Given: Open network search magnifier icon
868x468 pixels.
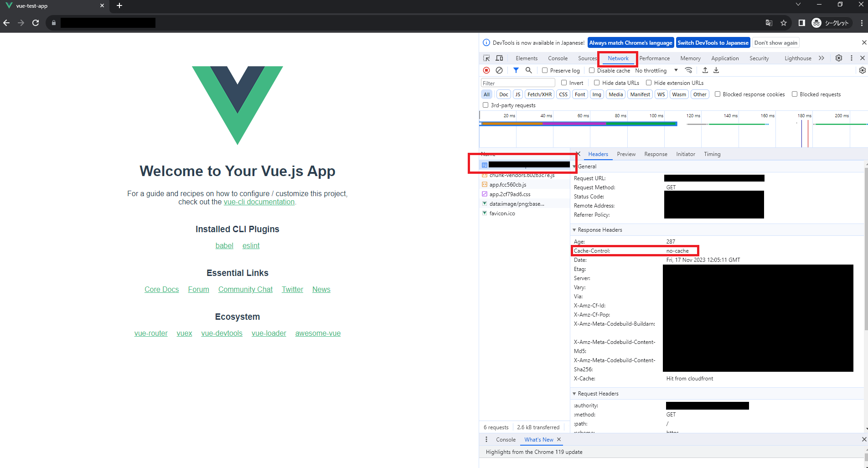Looking at the screenshot, I should coord(529,70).
